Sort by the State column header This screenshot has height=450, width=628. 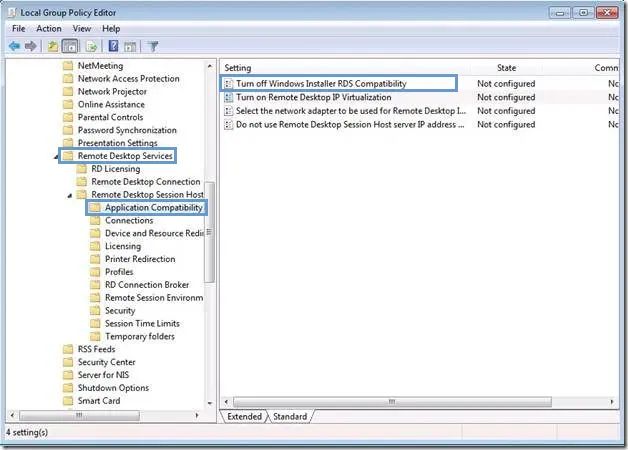506,68
